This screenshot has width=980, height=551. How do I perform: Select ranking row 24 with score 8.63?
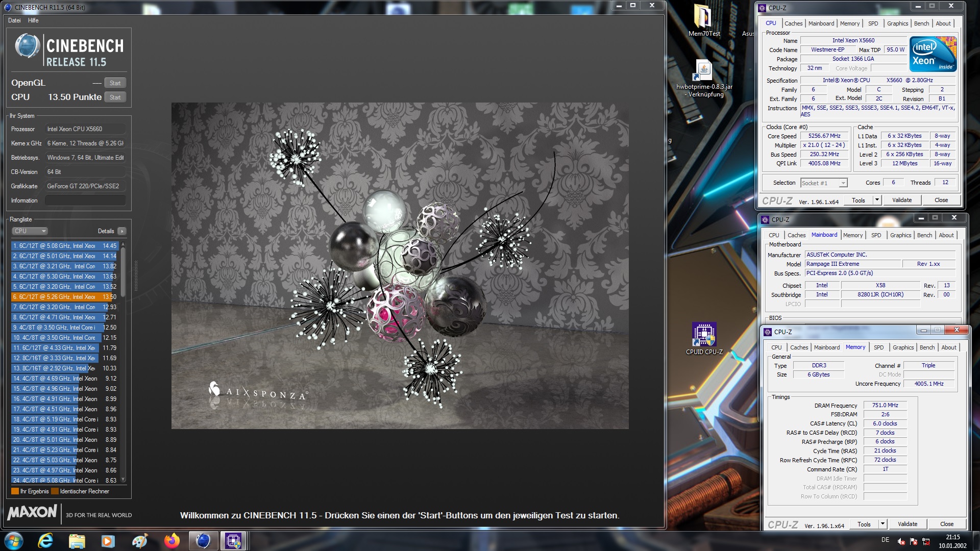65,480
